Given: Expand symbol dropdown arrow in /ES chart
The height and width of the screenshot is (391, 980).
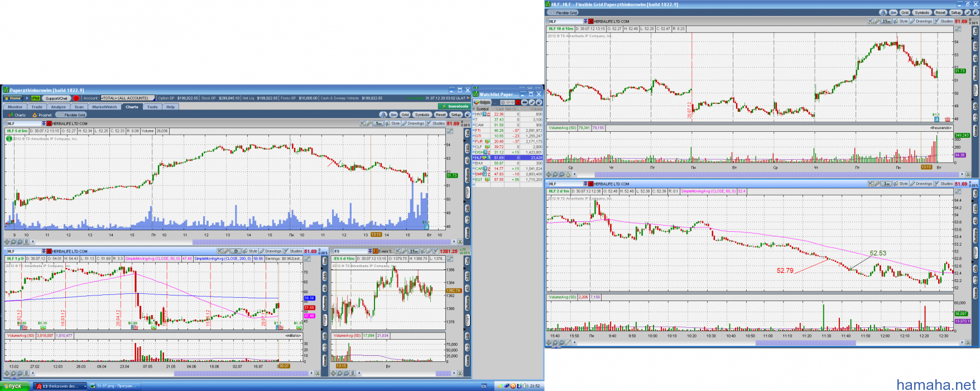Looking at the screenshot, I should pyautogui.click(x=370, y=251).
